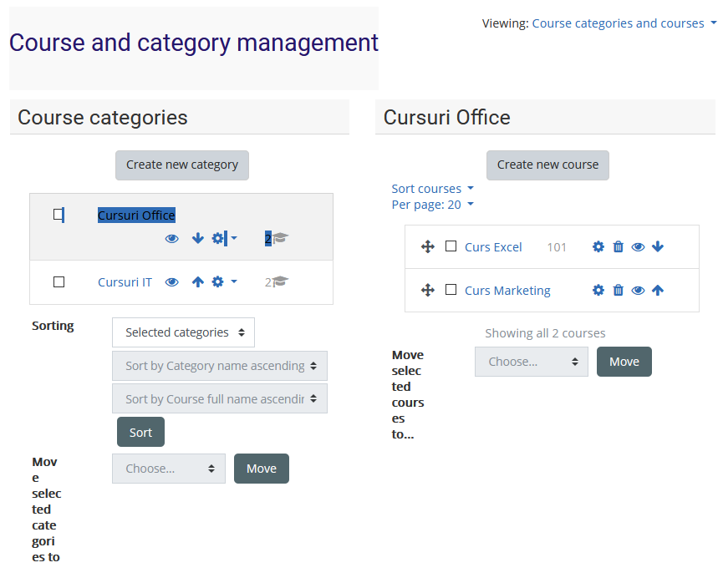Image resolution: width=718 pixels, height=588 pixels.
Task: Select the Curs Marketing course checkbox
Action: click(x=449, y=290)
